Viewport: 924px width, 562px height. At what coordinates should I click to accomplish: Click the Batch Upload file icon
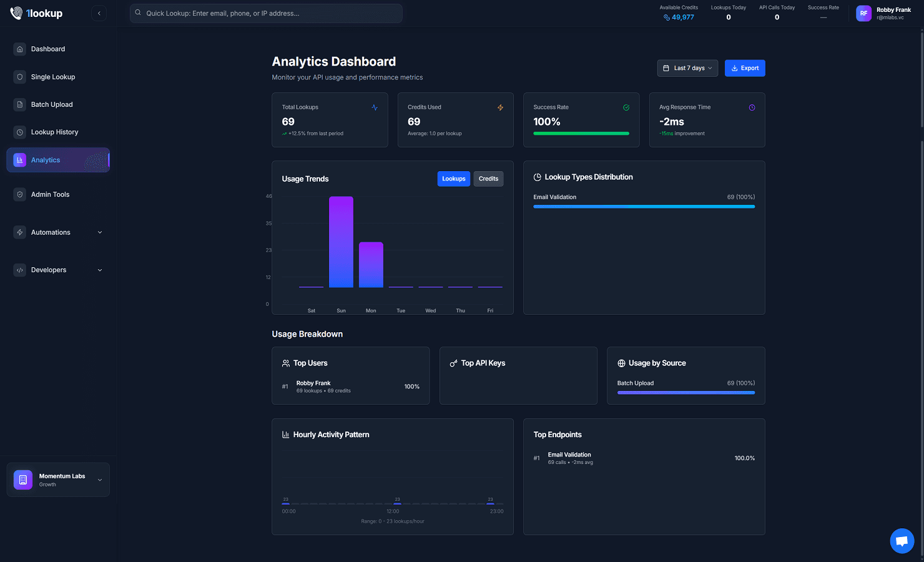pos(20,105)
